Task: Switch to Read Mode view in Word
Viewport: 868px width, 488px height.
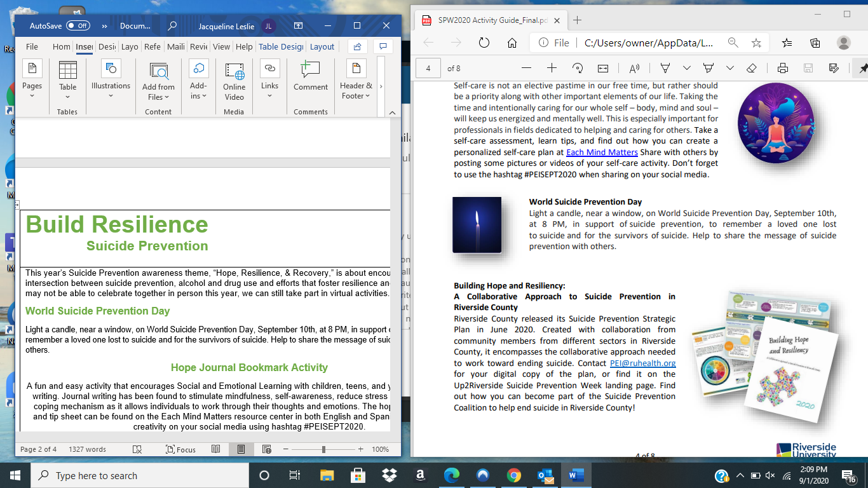Action: [x=216, y=449]
